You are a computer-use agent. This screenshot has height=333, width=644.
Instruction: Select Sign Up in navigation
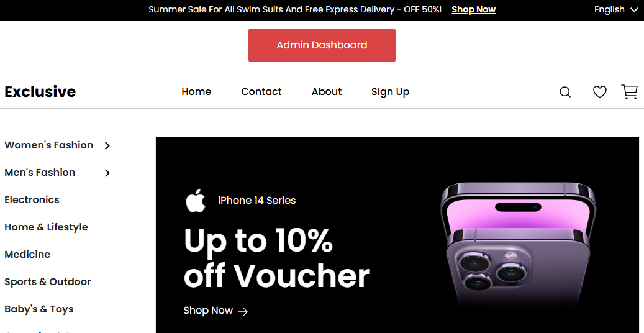coord(390,92)
